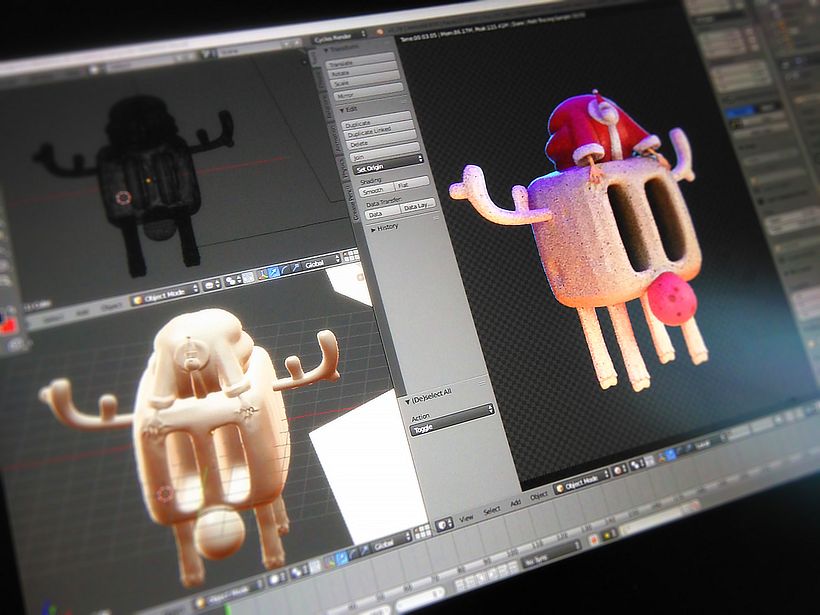Viewport: 820px width, 615px height.
Task: Click the red record keyframe button in timeline
Action: click(x=594, y=540)
